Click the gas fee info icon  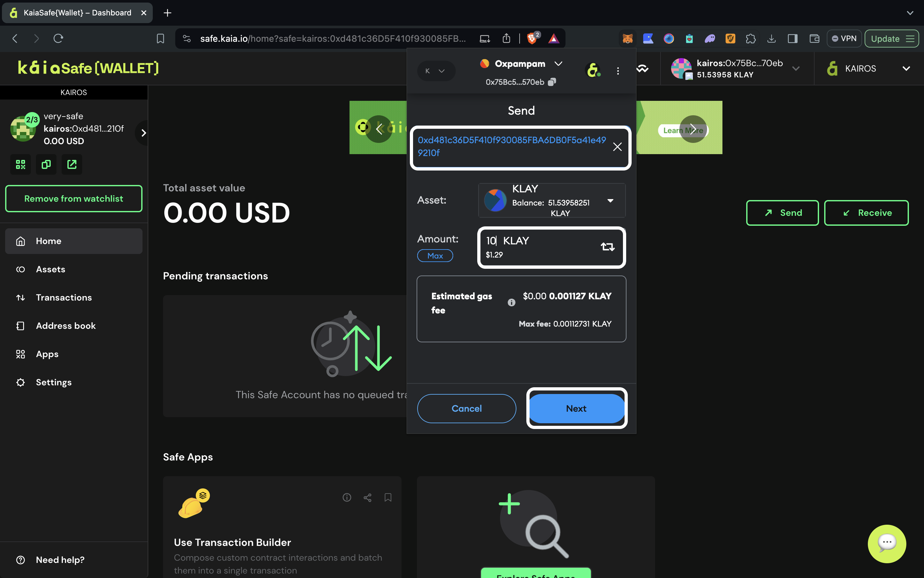[x=512, y=303]
